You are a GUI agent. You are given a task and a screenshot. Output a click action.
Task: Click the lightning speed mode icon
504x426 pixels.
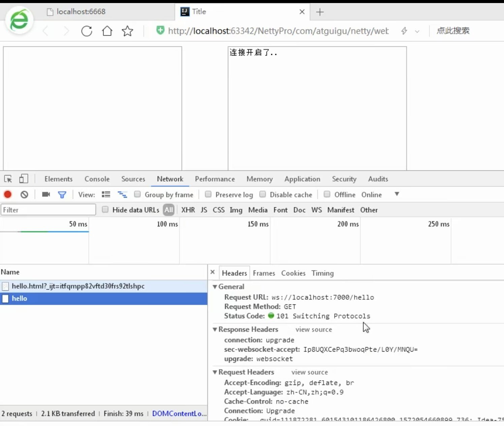point(404,31)
